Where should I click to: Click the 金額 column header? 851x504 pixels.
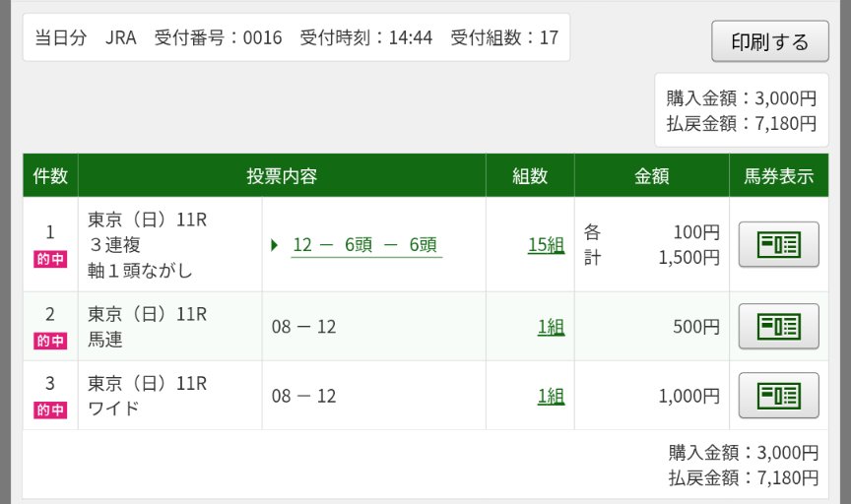click(x=652, y=176)
